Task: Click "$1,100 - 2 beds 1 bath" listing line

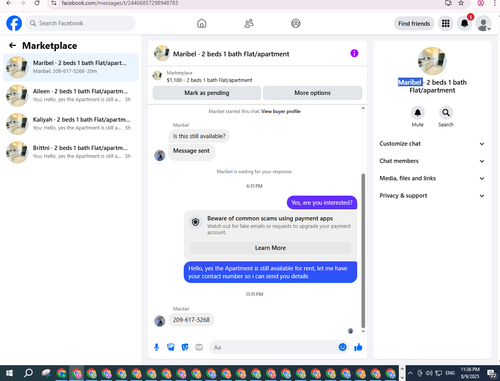Action: point(209,80)
